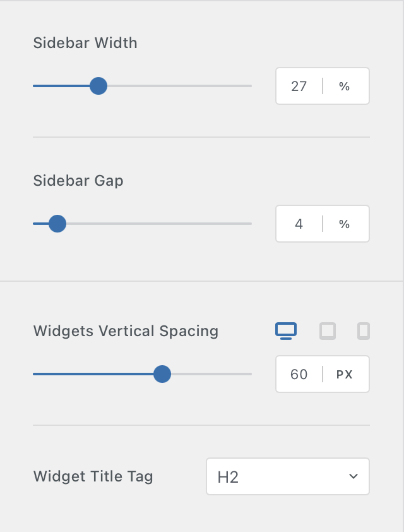This screenshot has width=404, height=532.
Task: Click the PX unit for Widgets Vertical Spacing
Action: [345, 374]
